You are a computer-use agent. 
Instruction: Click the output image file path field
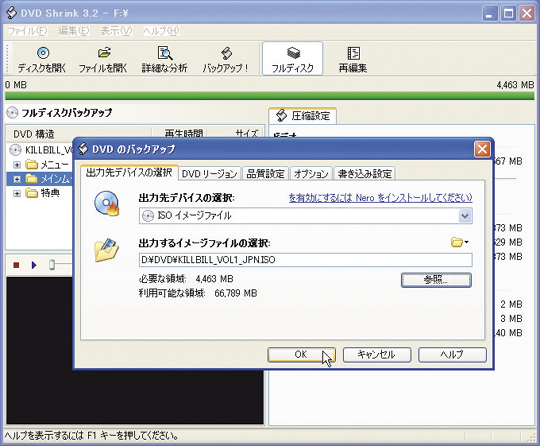[305, 260]
